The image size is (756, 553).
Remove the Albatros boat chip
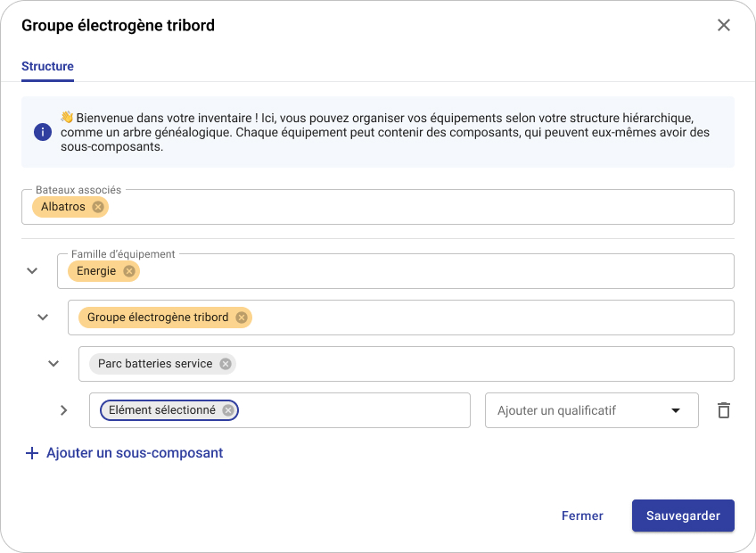coord(97,206)
